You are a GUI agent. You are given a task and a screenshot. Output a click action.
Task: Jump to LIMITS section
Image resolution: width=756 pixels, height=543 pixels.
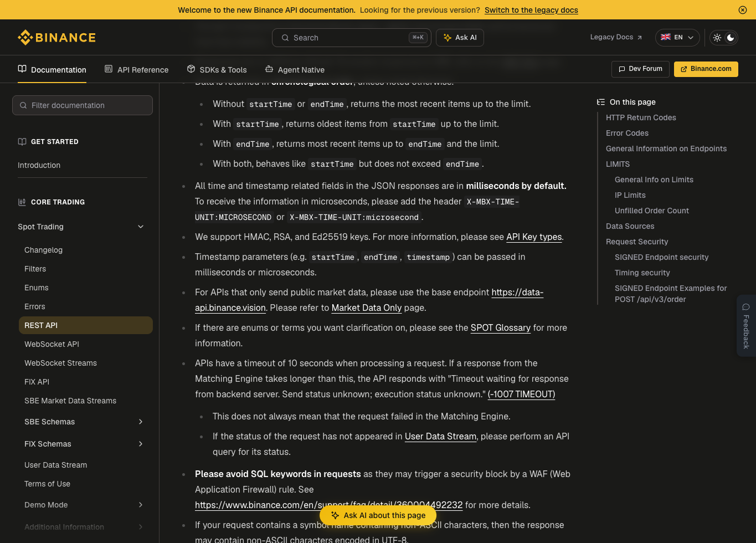click(x=618, y=164)
